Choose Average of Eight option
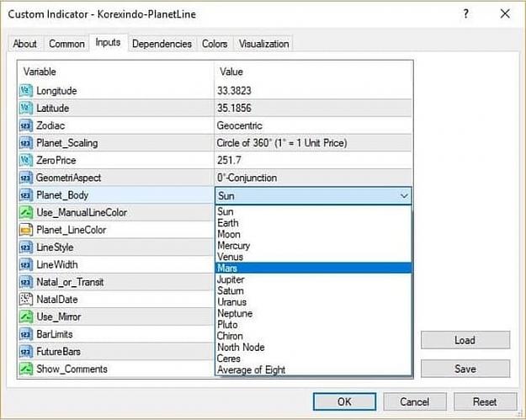This screenshot has width=526, height=420. 313,369
